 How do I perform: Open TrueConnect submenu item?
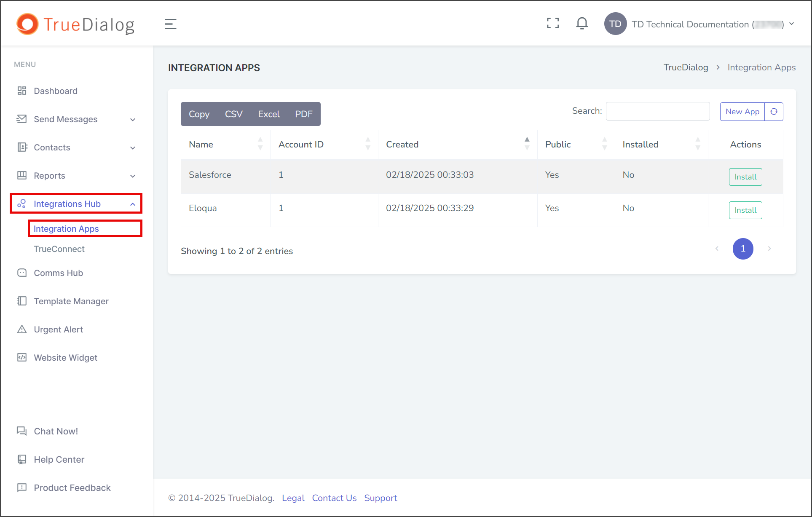pos(59,249)
